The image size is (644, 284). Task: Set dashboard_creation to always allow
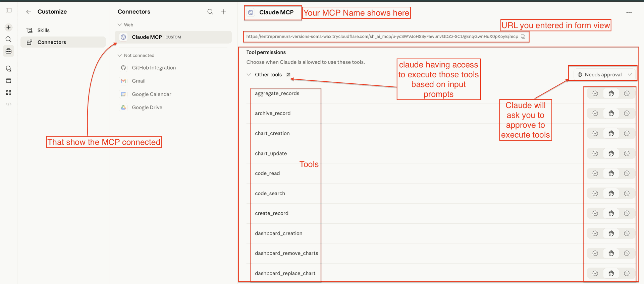click(x=595, y=233)
